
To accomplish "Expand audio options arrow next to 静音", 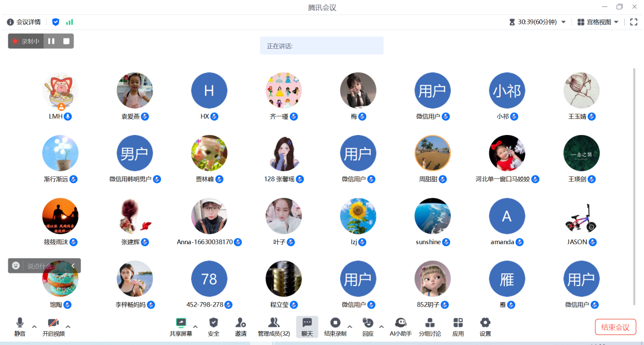I will (34, 326).
